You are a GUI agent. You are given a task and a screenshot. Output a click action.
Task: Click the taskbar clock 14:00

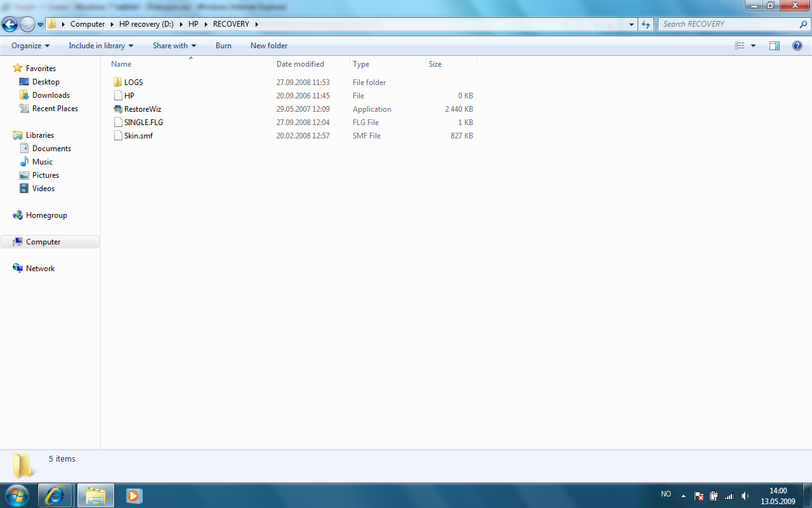tap(778, 491)
